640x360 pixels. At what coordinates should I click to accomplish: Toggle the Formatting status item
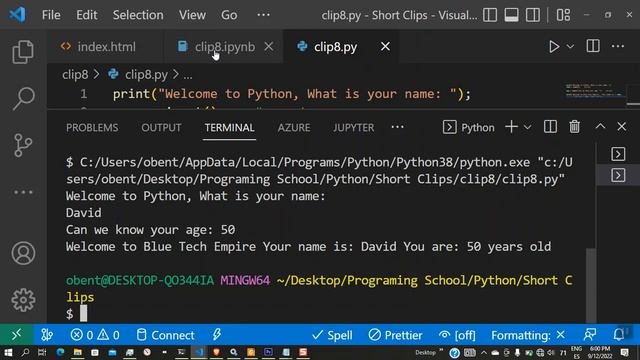click(x=528, y=335)
